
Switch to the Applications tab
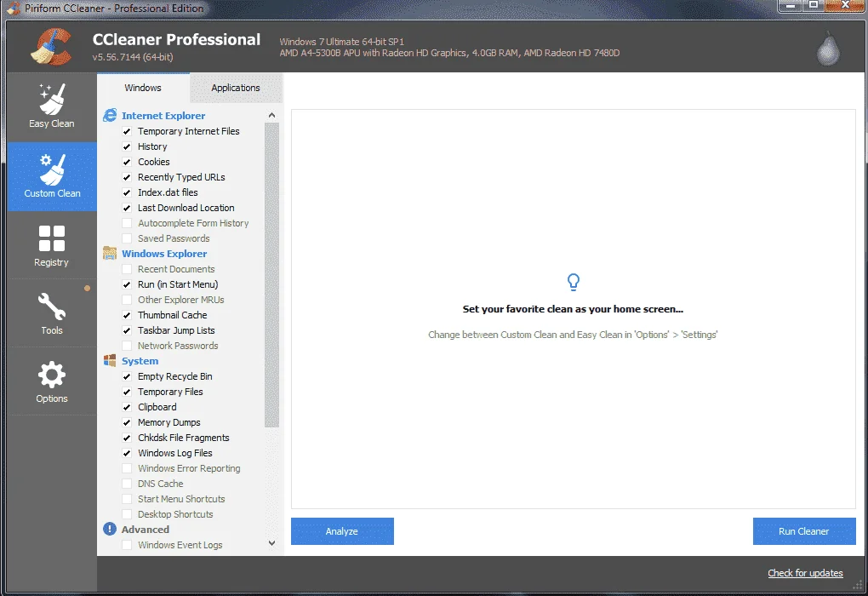click(236, 88)
